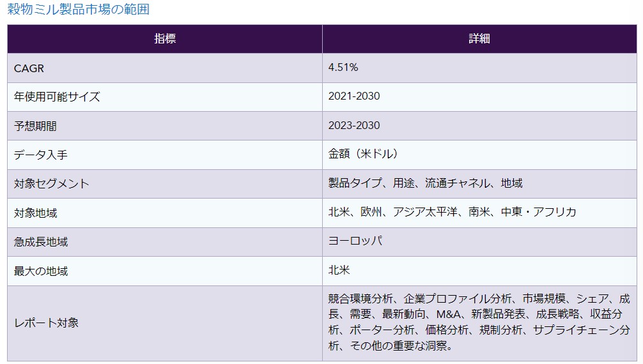Select the レポート対象 label
Viewport: 643px width, 364px height.
(46, 323)
